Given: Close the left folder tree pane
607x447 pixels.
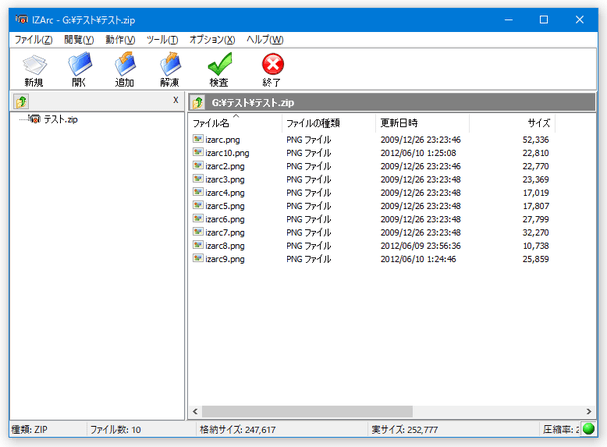Looking at the screenshot, I should [176, 100].
